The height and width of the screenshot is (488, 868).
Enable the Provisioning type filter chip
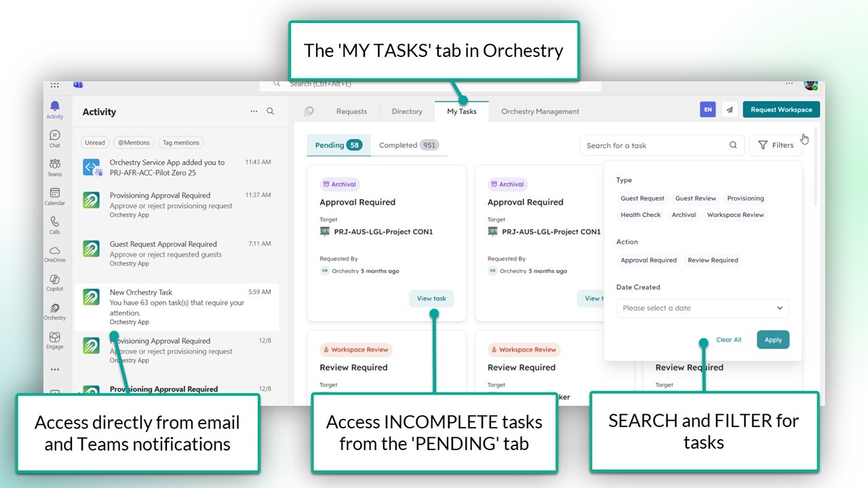pos(745,199)
